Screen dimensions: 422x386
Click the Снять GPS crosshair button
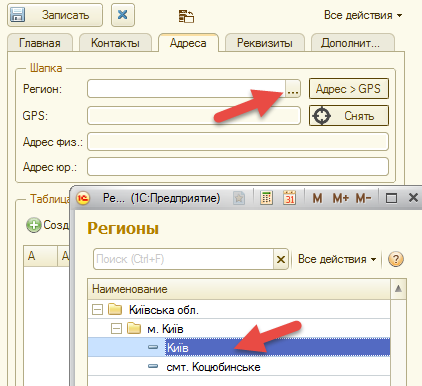349,116
